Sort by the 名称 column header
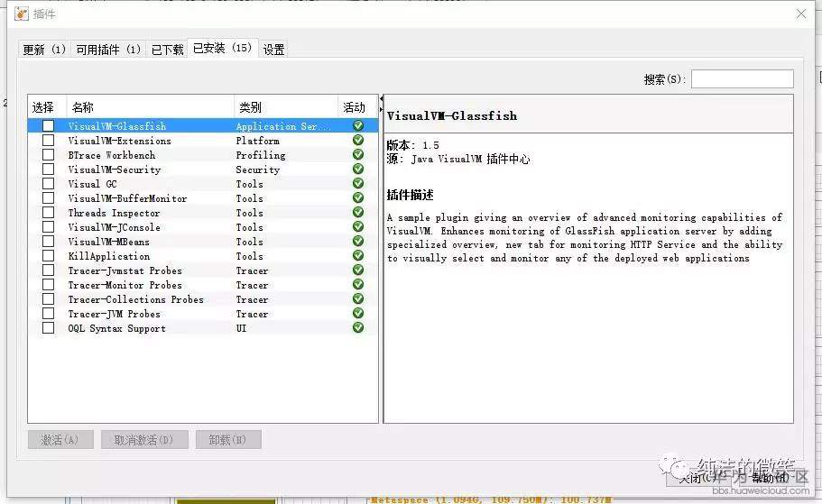The image size is (822, 504). tap(151, 107)
